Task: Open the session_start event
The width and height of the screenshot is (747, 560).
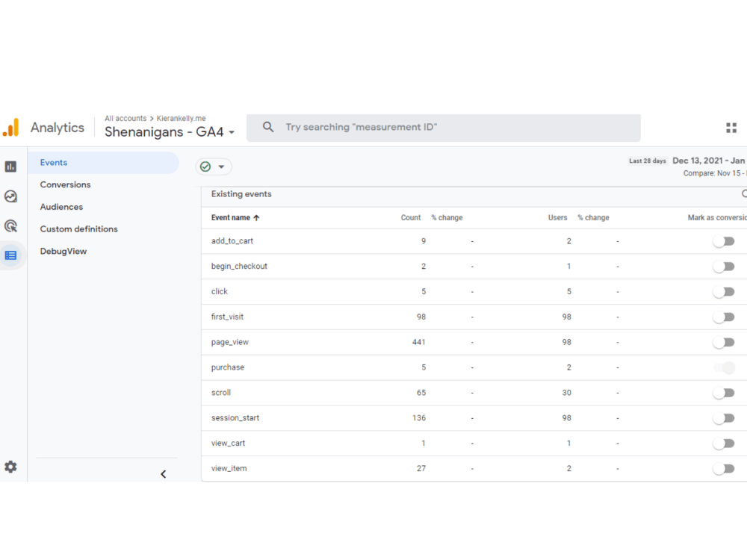Action: pyautogui.click(x=235, y=417)
